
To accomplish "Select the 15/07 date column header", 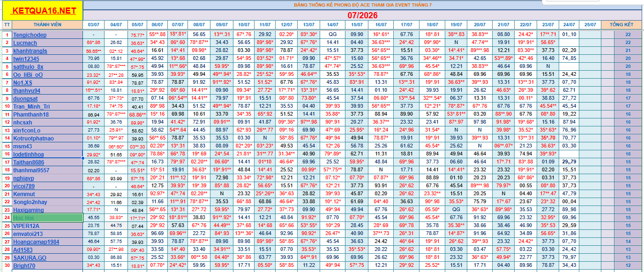I will pos(357,24).
